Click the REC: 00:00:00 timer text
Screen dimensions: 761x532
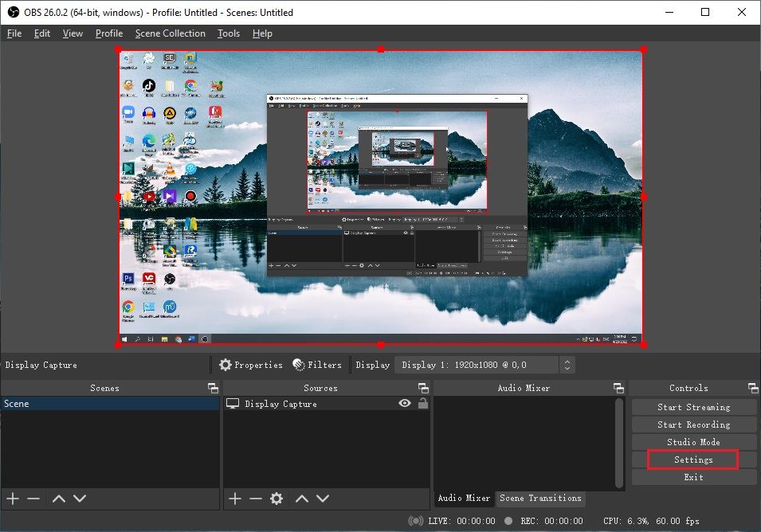coord(551,521)
